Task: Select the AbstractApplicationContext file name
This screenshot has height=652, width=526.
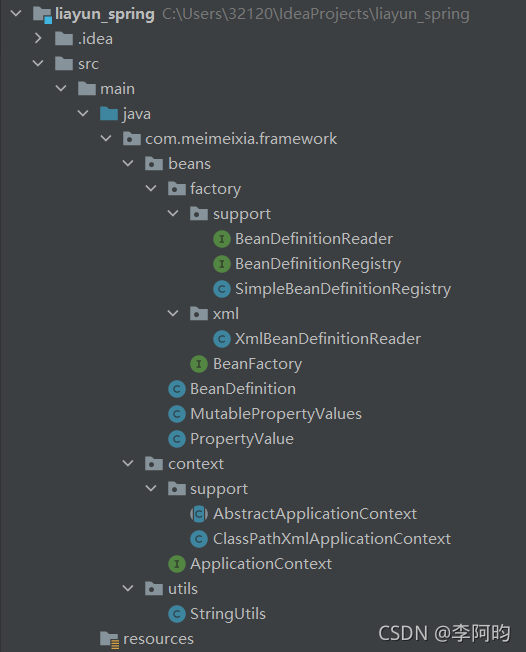Action: [x=315, y=514]
